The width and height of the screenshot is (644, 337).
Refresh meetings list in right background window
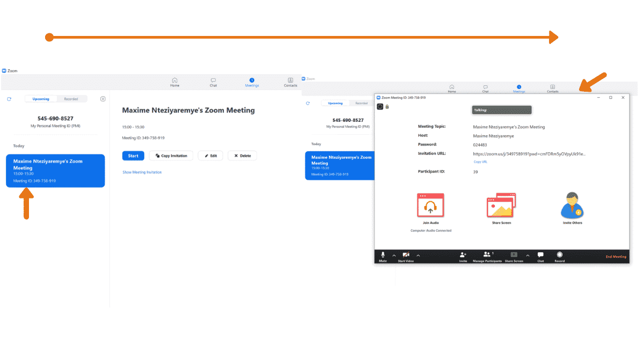309,103
